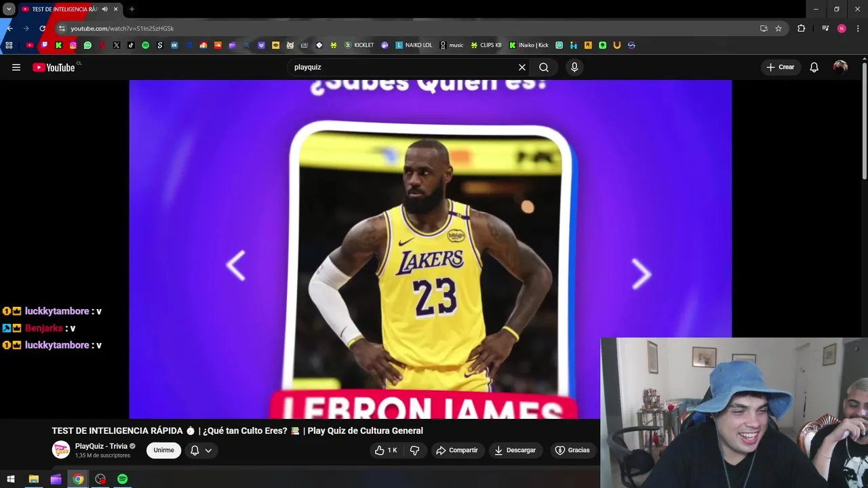The width and height of the screenshot is (868, 488).
Task: Open the Windows Start menu
Action: pos(11,479)
